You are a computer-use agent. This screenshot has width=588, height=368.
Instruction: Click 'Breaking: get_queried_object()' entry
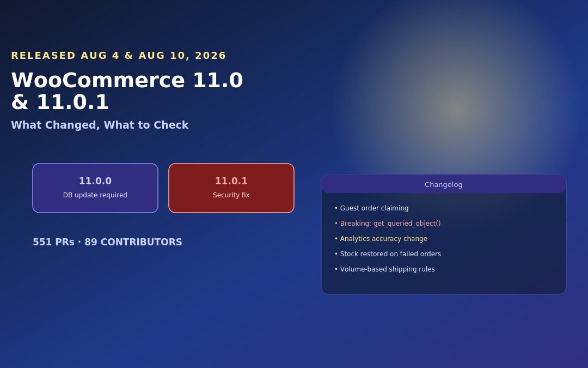[388, 224]
